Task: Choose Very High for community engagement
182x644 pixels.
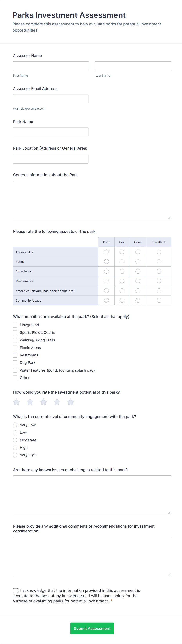Action: [15, 455]
